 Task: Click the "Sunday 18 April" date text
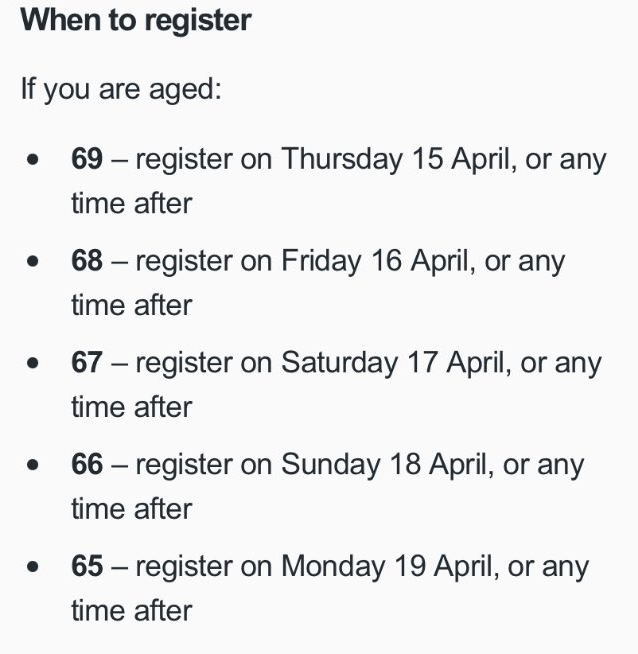[385, 465]
